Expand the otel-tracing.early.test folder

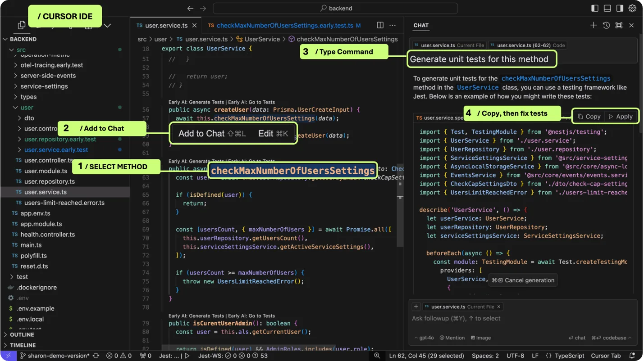coord(51,65)
